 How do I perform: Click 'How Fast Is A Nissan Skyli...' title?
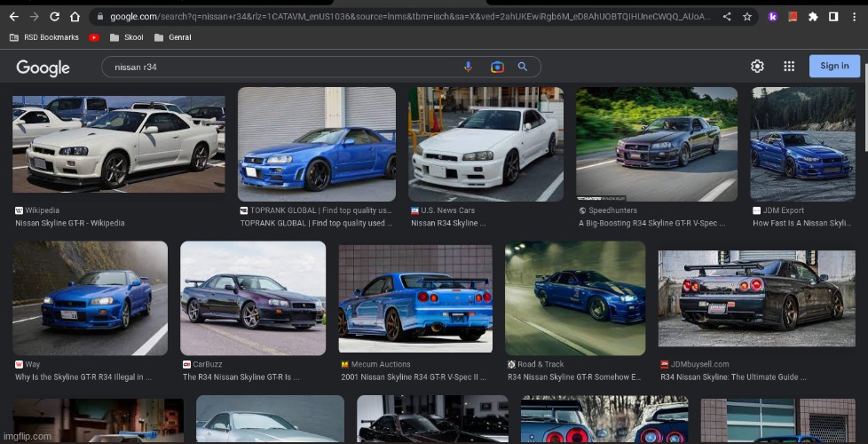(802, 223)
